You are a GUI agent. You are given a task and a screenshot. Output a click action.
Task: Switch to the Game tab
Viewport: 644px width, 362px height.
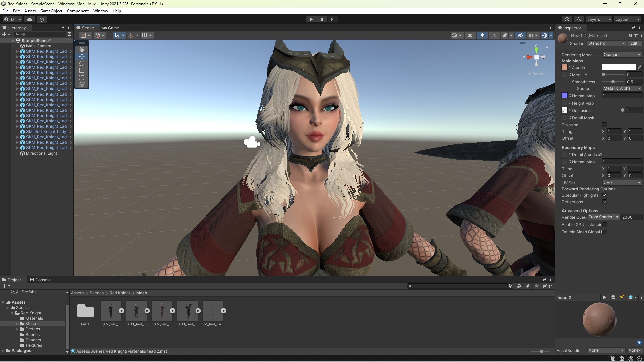[111, 28]
